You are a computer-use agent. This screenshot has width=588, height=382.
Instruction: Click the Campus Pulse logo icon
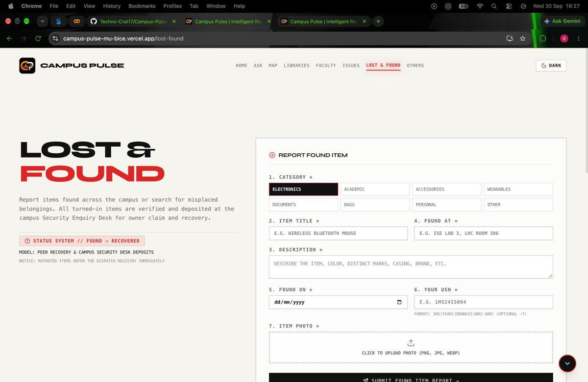(27, 66)
